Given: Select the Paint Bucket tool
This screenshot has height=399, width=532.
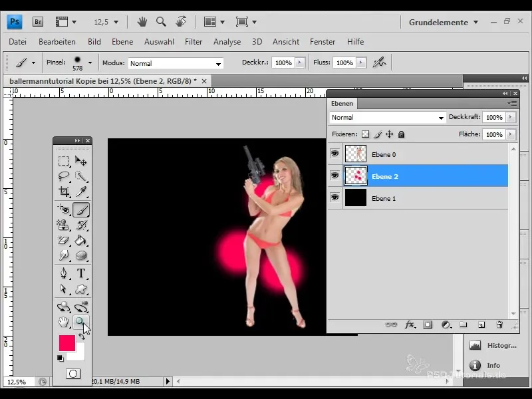Looking at the screenshot, I should [80, 240].
